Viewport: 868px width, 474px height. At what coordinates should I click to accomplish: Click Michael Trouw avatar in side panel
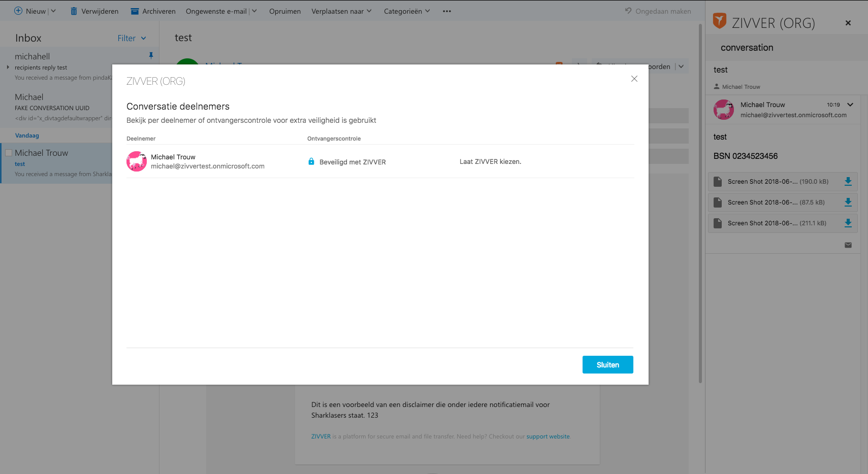click(x=724, y=110)
